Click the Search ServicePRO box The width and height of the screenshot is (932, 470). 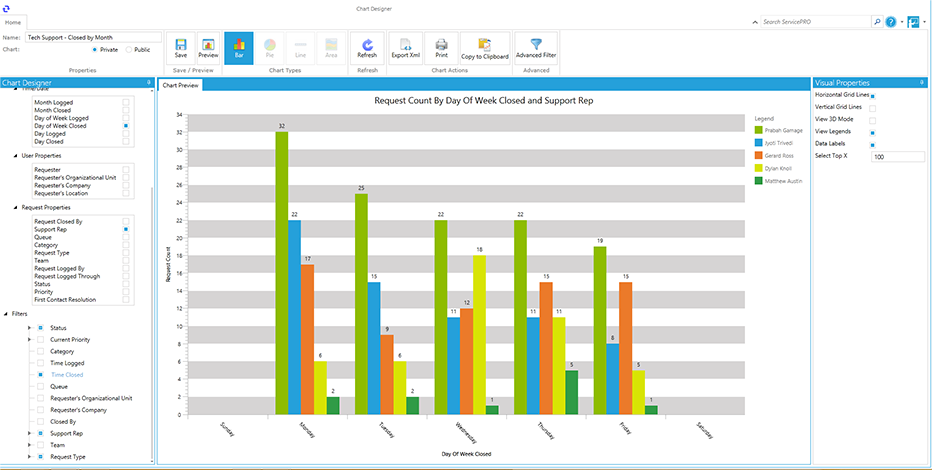(x=816, y=21)
